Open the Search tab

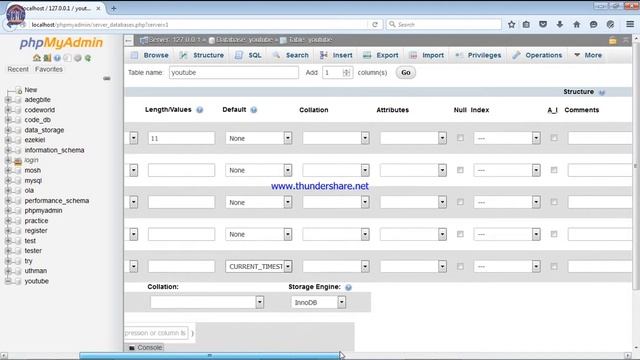point(291,55)
